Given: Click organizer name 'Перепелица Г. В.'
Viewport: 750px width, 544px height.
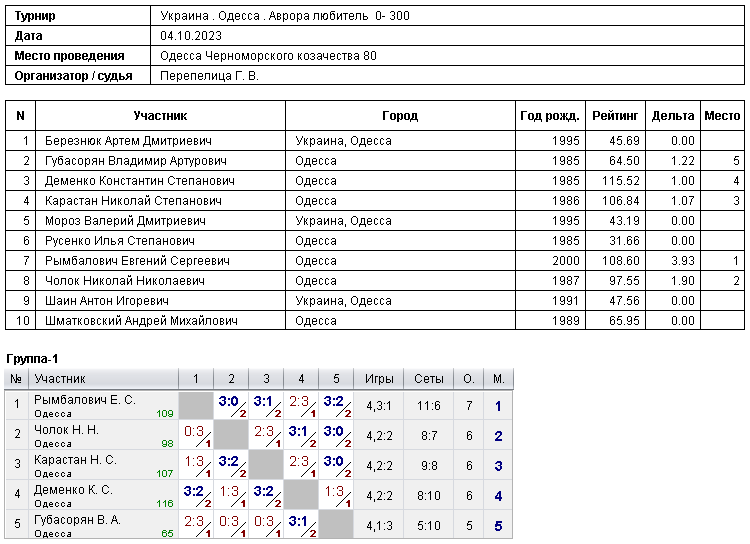Looking at the screenshot, I should 209,76.
